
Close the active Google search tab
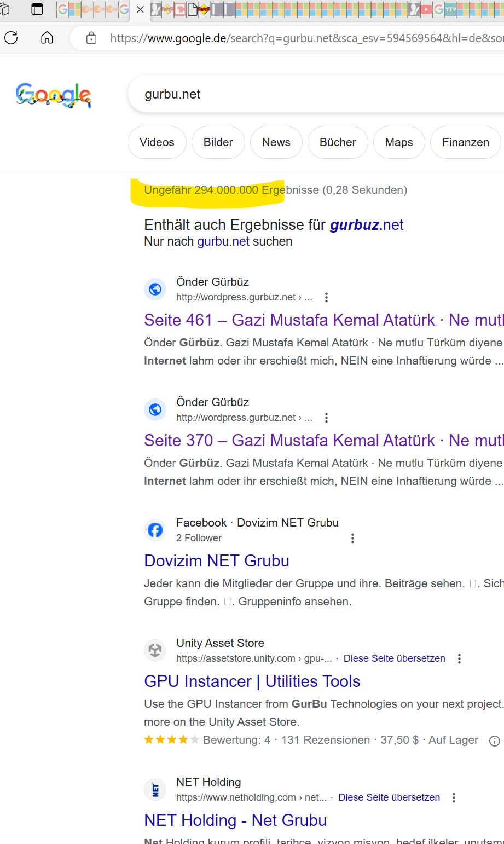(140, 9)
